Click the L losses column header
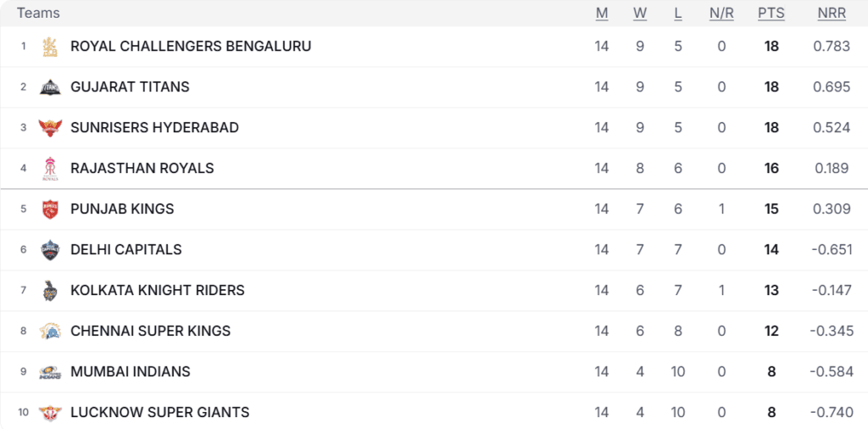This screenshot has width=868, height=429. point(678,14)
